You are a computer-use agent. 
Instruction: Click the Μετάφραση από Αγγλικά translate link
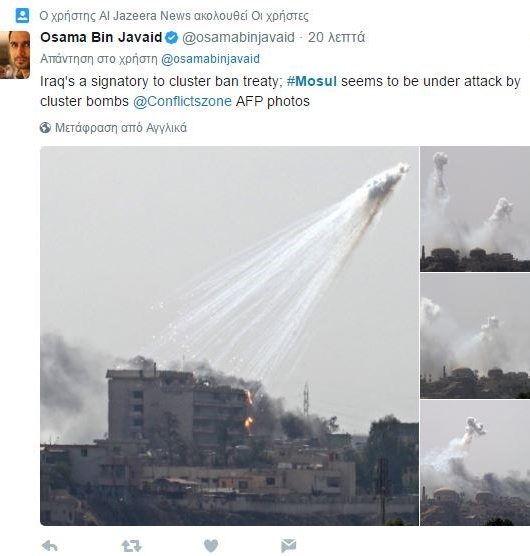pos(121,128)
